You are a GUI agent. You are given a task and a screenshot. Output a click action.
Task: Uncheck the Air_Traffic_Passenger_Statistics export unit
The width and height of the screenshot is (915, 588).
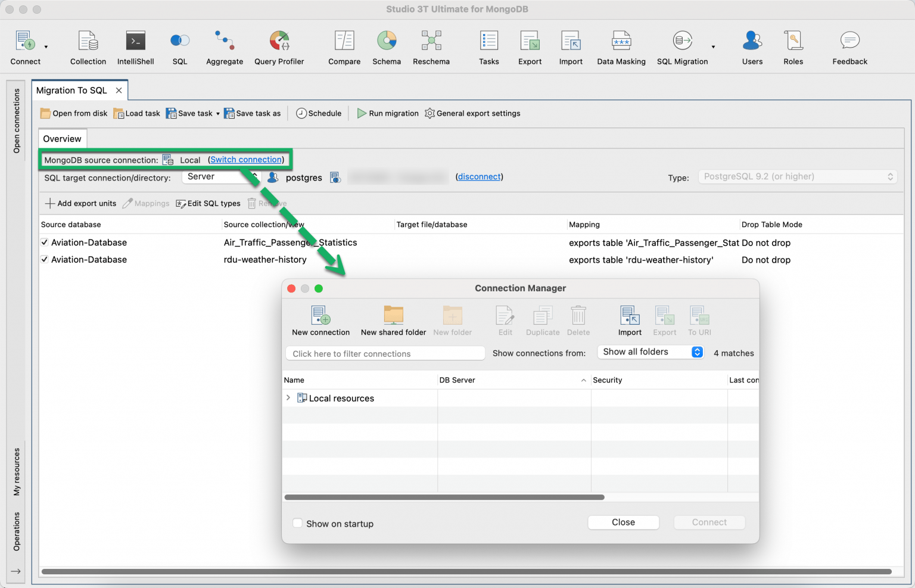click(44, 242)
